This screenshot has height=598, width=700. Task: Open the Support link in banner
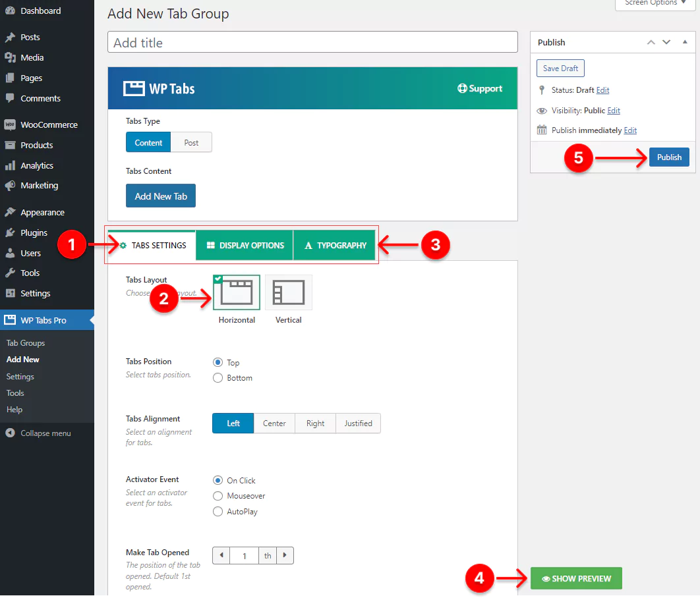[x=480, y=88]
